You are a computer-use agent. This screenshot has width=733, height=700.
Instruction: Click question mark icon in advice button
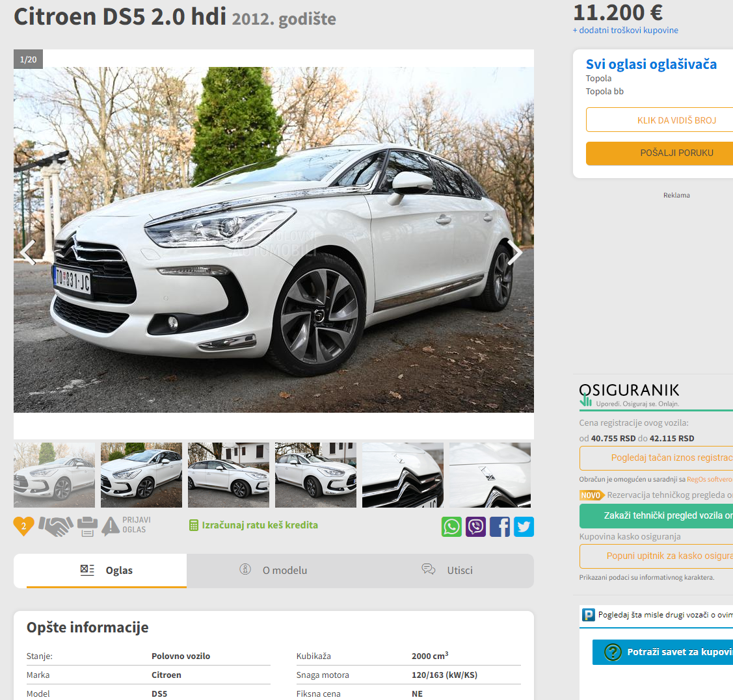click(613, 652)
